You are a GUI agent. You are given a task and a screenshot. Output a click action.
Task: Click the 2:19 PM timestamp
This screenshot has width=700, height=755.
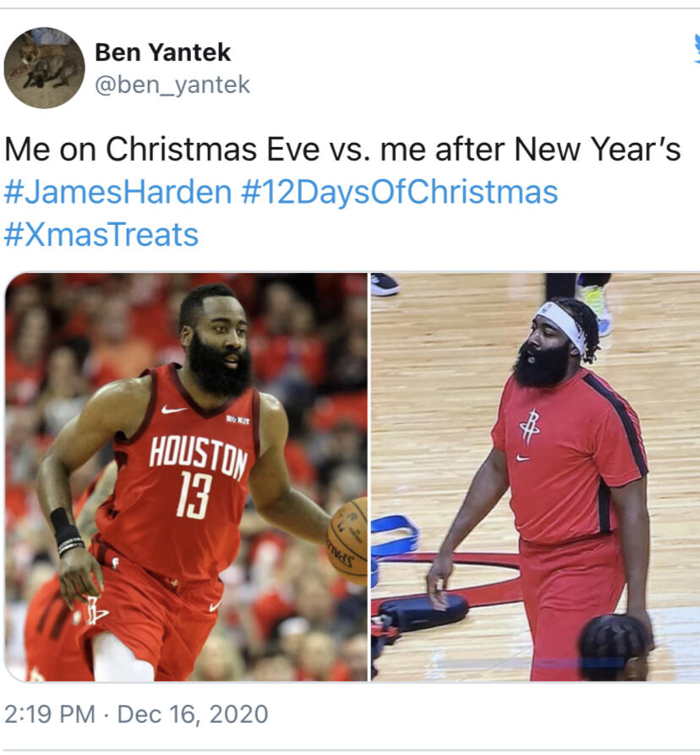tap(50, 714)
